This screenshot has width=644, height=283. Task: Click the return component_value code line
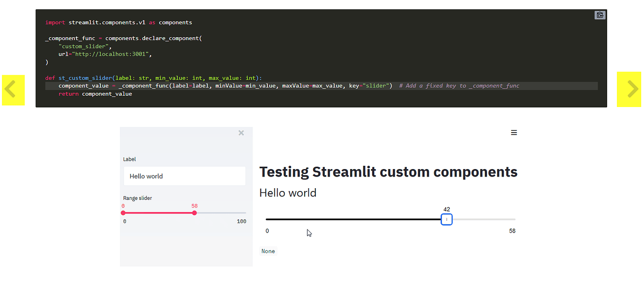(x=95, y=94)
